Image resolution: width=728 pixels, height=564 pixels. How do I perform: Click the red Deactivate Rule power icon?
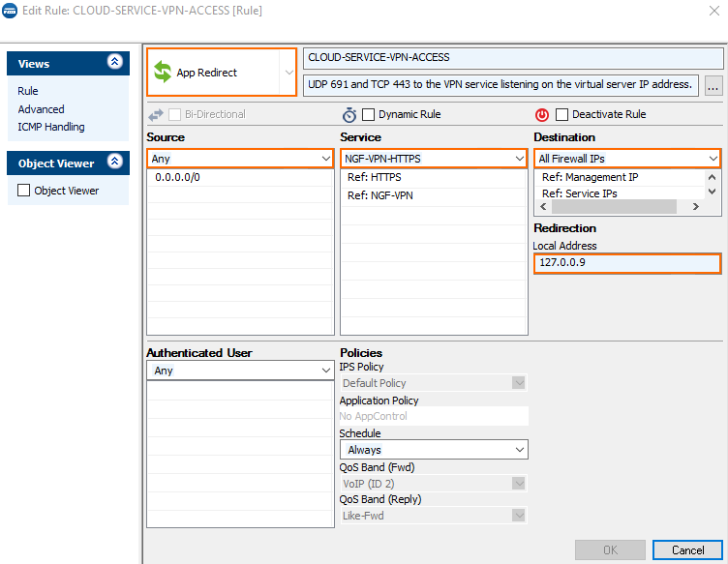(x=542, y=114)
